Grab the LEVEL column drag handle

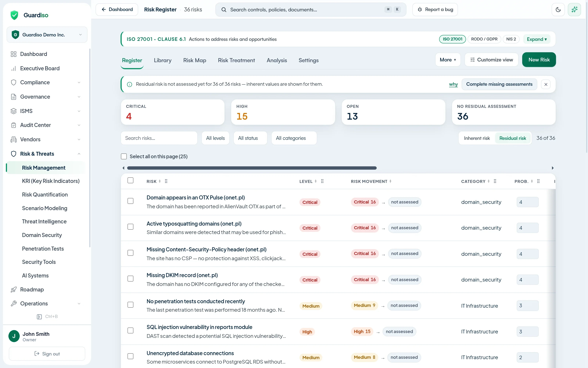click(x=322, y=181)
